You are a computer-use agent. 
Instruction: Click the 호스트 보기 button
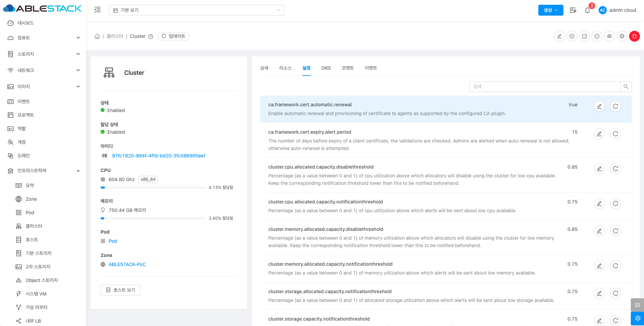tap(120, 290)
